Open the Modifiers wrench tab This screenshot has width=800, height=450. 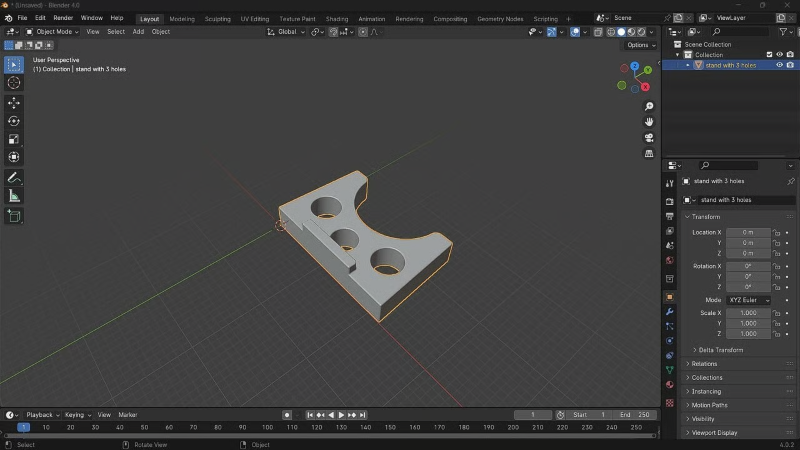pos(669,312)
